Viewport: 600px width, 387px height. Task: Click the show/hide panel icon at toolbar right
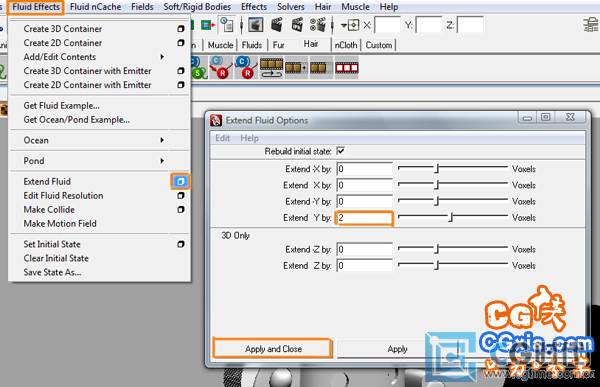[590, 25]
